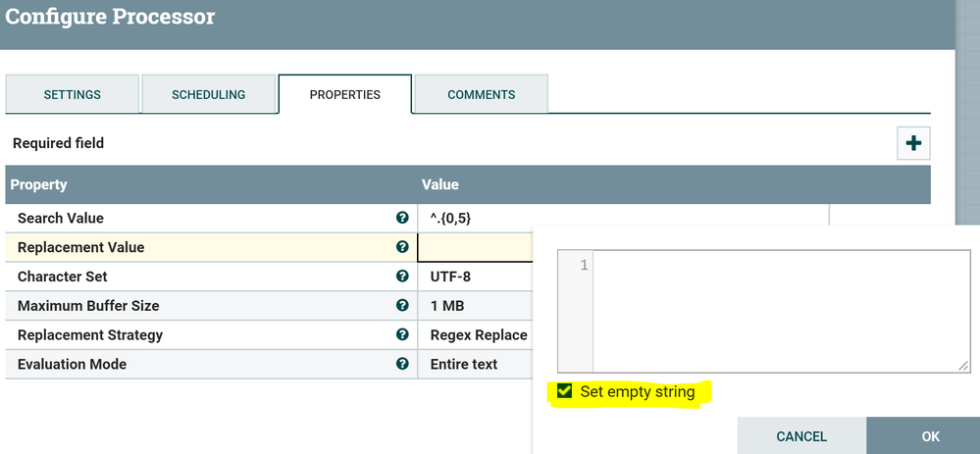This screenshot has height=454, width=980.
Task: Uncheck the Set empty string checkbox
Action: (x=565, y=392)
